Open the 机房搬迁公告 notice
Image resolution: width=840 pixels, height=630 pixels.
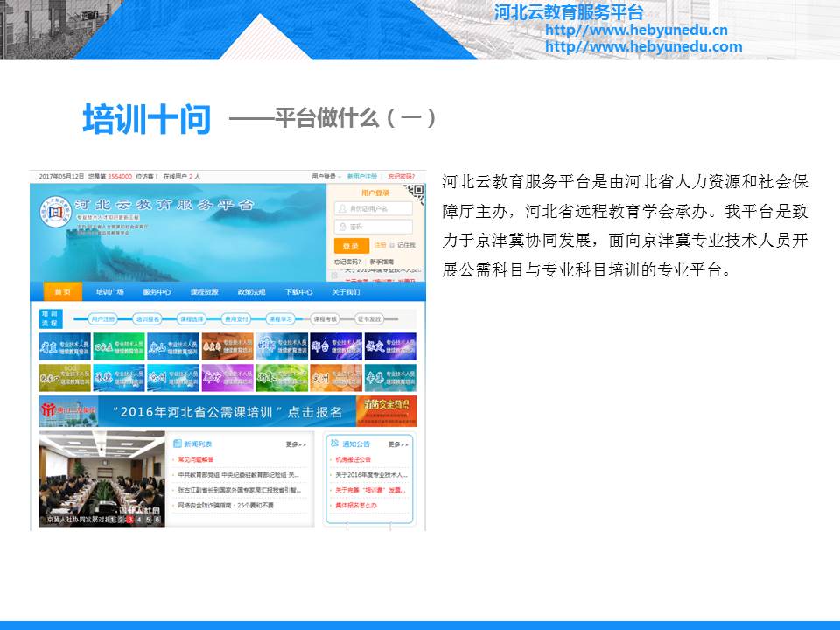(353, 459)
